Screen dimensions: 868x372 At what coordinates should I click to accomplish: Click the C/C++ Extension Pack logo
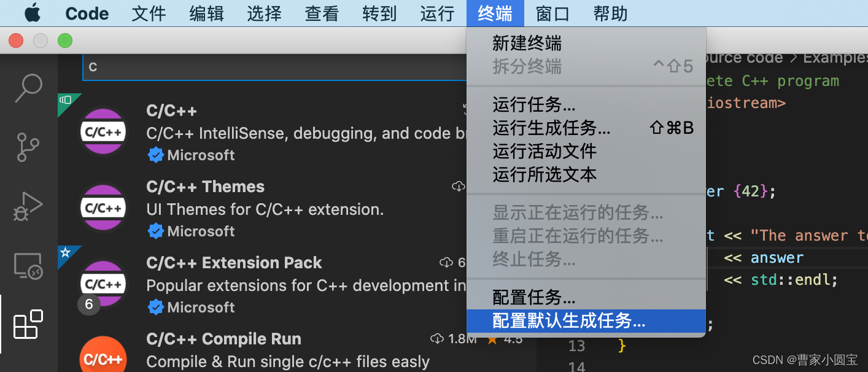tap(103, 284)
